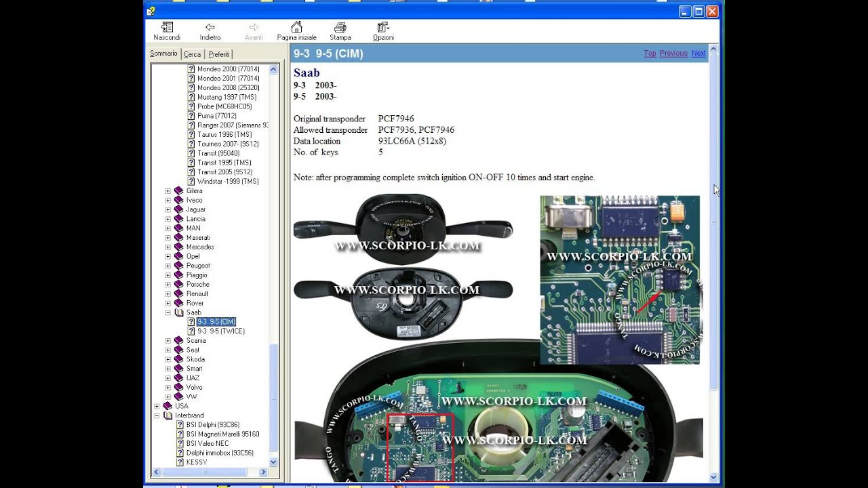This screenshot has width=868, height=488.
Task: Click the Rover book icon
Action: click(x=179, y=303)
